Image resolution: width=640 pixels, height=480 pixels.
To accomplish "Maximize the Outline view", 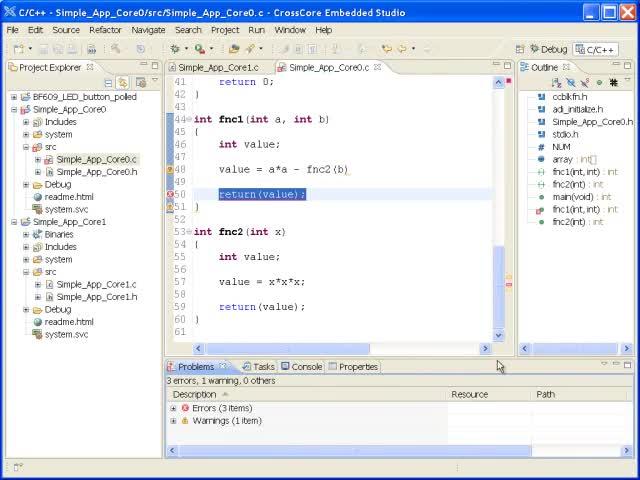I will pyautogui.click(x=627, y=65).
